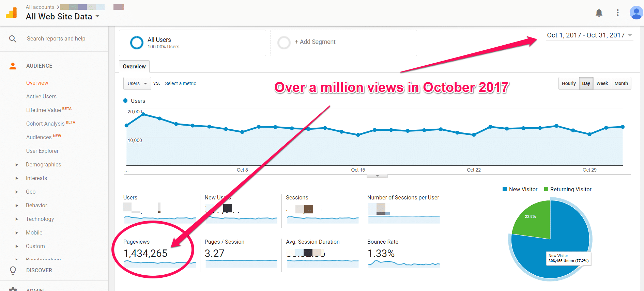Click the Oct 8 axis label on chart
Screen dimensions: 644x291
click(x=242, y=170)
